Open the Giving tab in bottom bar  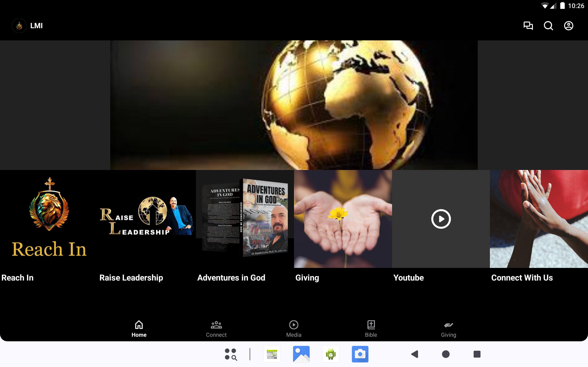pyautogui.click(x=448, y=329)
